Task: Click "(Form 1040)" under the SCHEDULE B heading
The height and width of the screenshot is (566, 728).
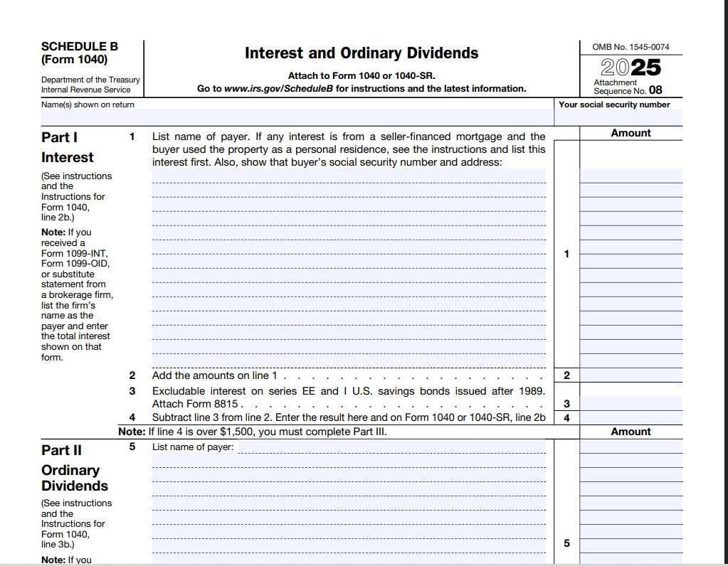Action: (x=74, y=60)
